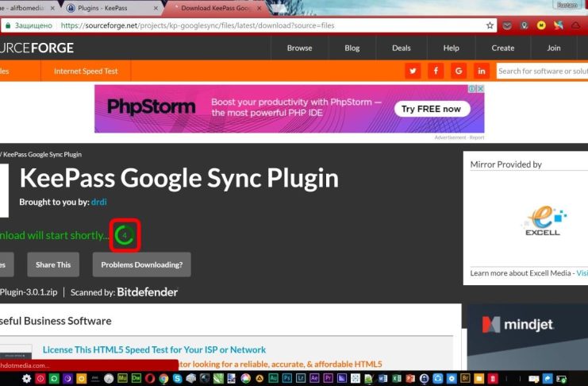Open the Pocket extension icon
Viewport: 588px width, 386px height.
[507, 25]
